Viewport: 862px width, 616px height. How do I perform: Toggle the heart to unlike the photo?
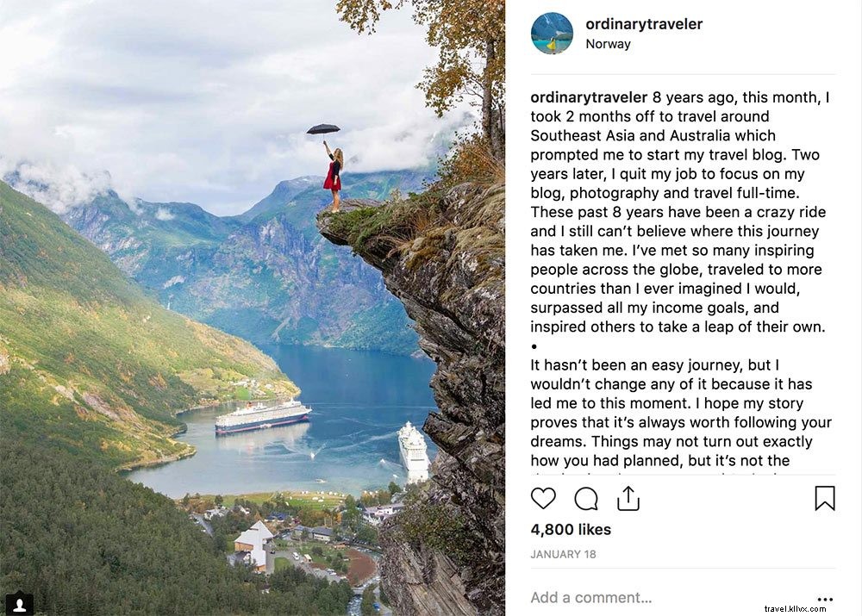(x=544, y=498)
